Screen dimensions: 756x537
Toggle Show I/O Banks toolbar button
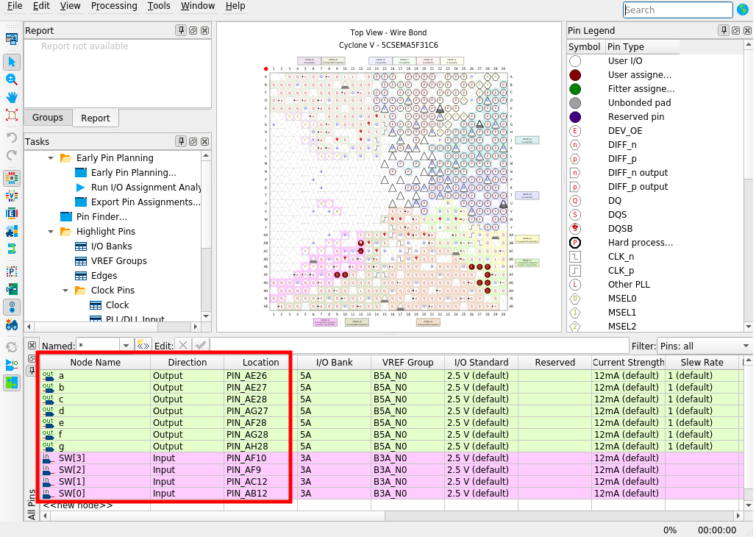coord(12,178)
